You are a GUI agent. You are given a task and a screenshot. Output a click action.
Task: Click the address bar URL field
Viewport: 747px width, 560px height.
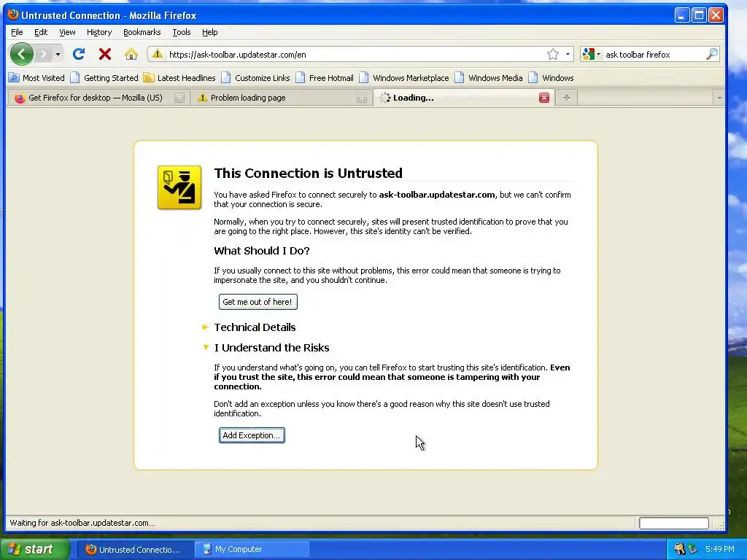click(355, 54)
